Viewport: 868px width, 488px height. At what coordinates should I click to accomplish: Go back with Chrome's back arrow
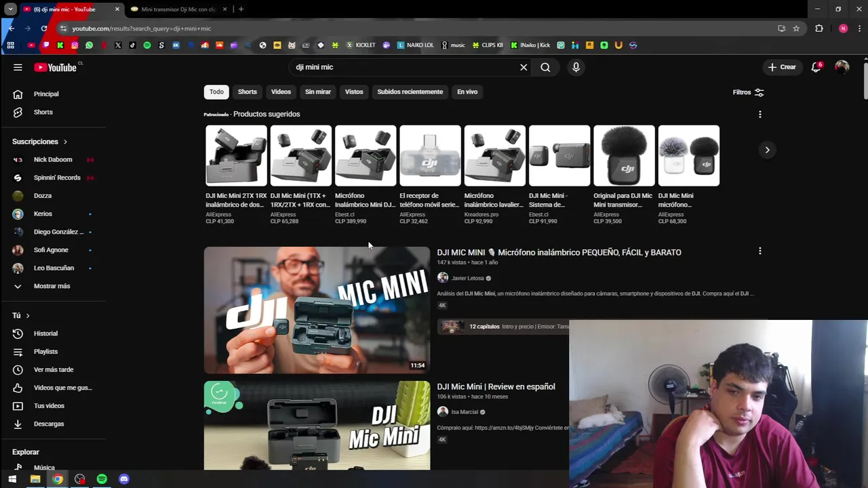tap(12, 28)
